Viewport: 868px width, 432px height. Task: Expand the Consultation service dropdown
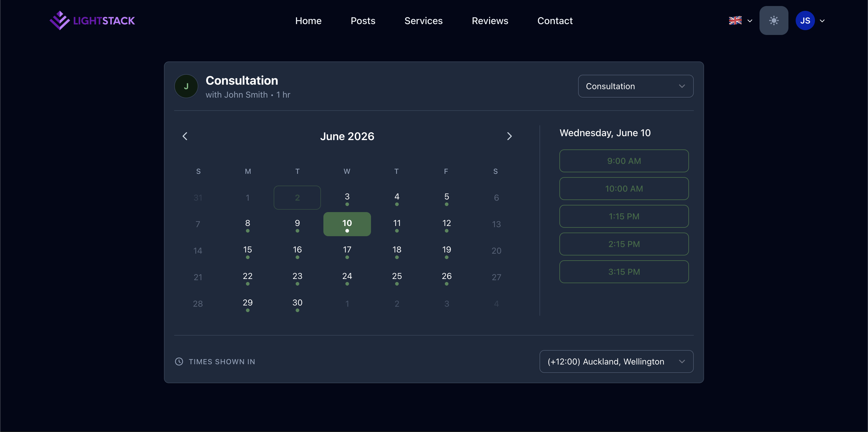point(636,86)
